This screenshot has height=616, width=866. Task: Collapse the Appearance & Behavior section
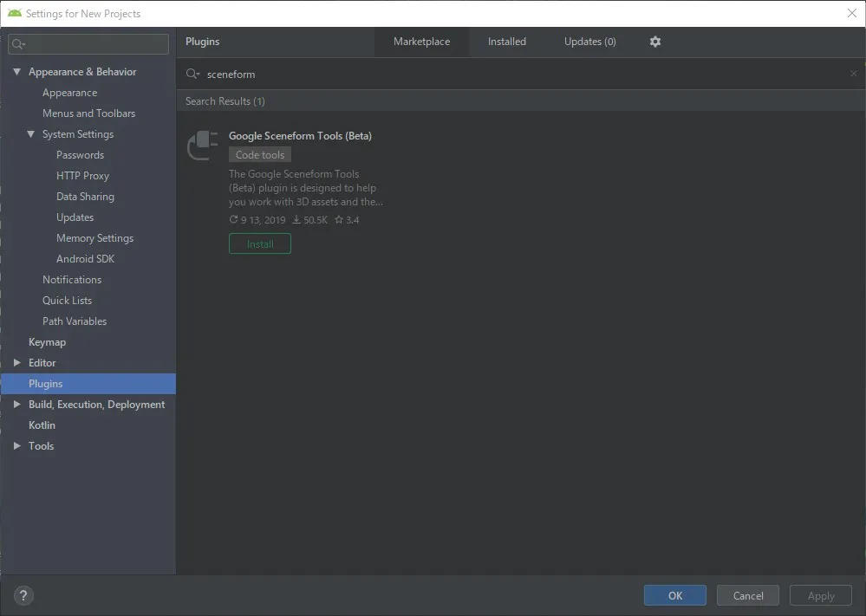point(17,72)
